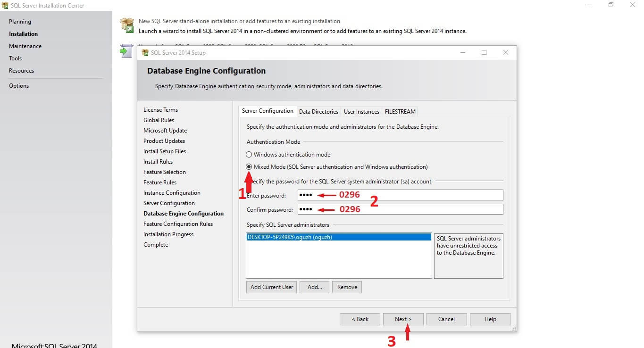This screenshot has width=644, height=348.
Task: Proceed with the Next > button
Action: [x=403, y=319]
